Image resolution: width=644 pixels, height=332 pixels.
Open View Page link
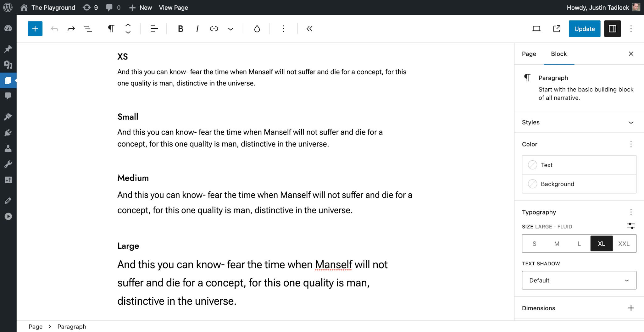173,8
